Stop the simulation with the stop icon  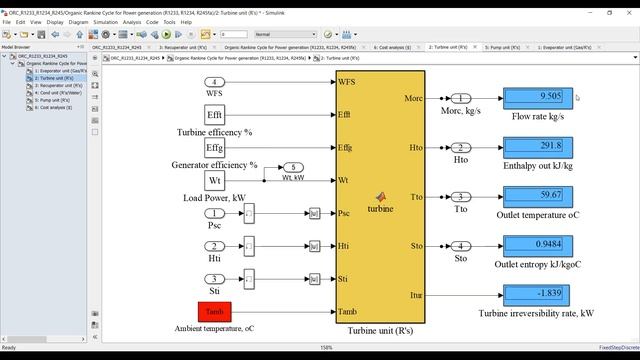point(191,35)
